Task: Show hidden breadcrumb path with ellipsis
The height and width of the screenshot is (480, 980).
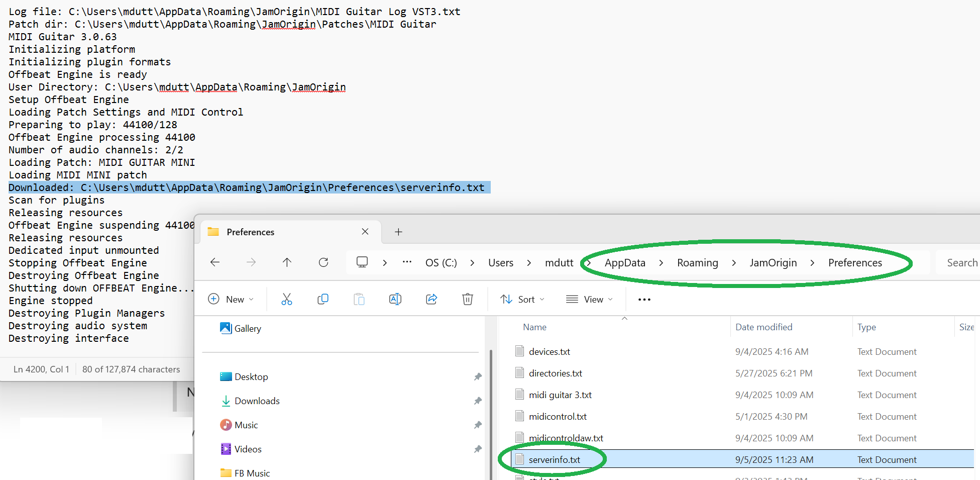Action: point(407,262)
